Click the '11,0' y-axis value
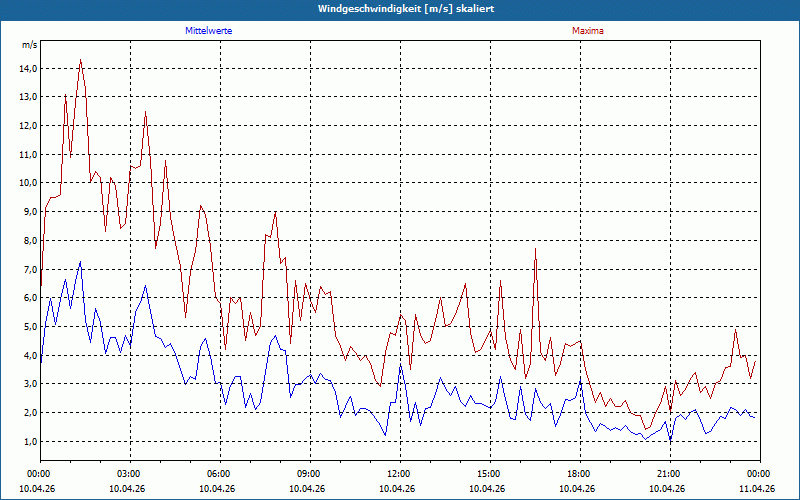800x500 pixels. 29,154
